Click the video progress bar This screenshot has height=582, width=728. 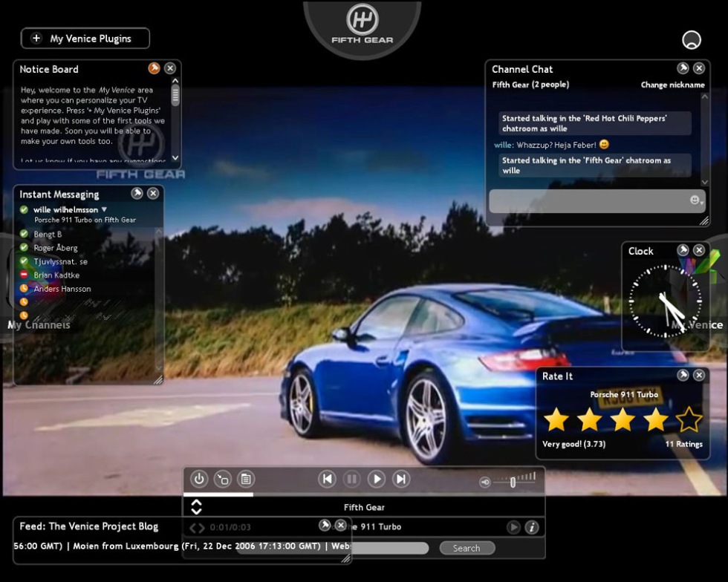click(364, 494)
